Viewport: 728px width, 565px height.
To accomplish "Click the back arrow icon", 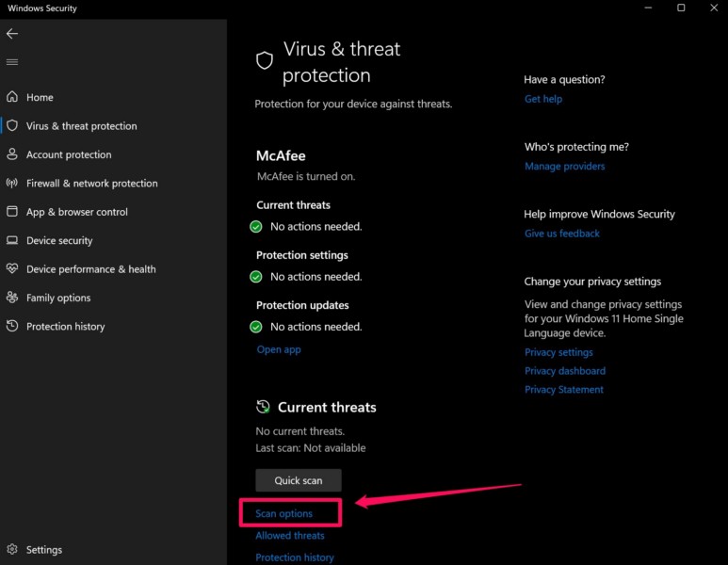I will click(12, 34).
